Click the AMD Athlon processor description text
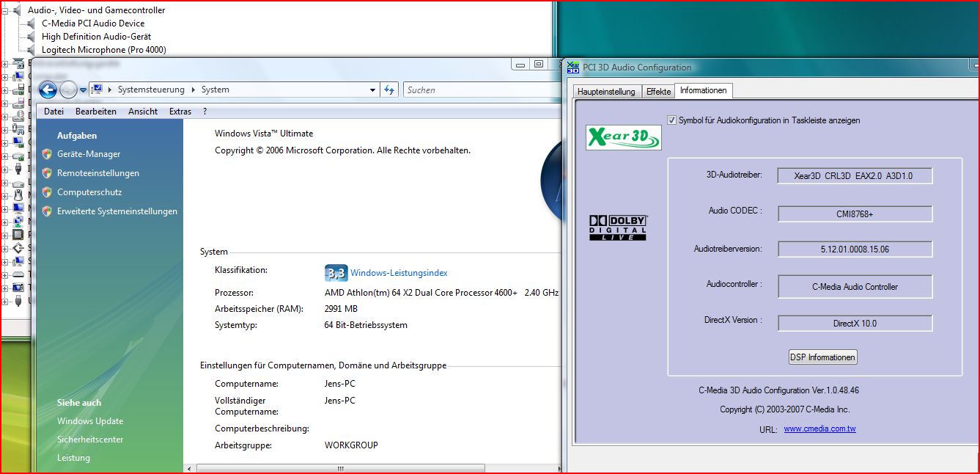The image size is (980, 474). click(x=441, y=292)
